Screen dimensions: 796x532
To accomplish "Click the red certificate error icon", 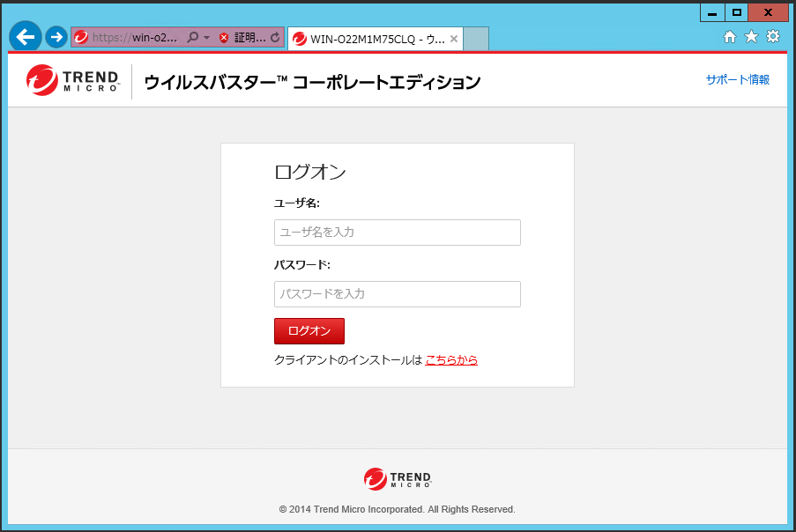I will coord(224,38).
